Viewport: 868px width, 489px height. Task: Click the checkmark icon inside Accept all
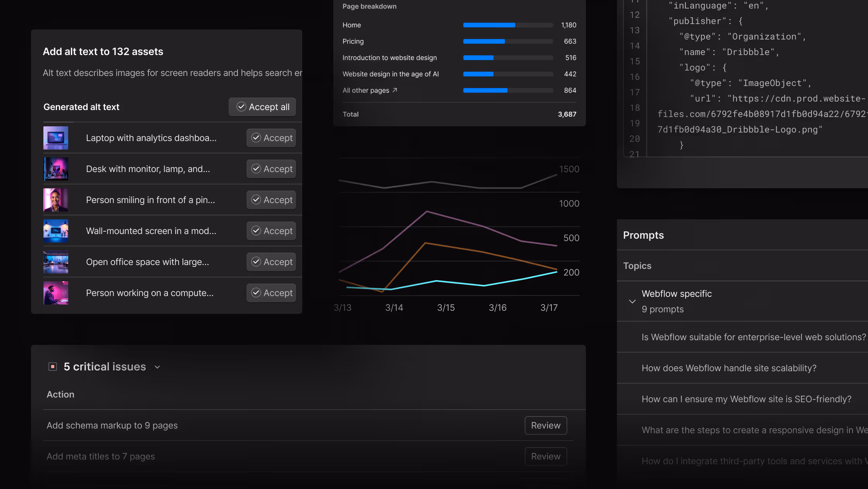point(241,107)
